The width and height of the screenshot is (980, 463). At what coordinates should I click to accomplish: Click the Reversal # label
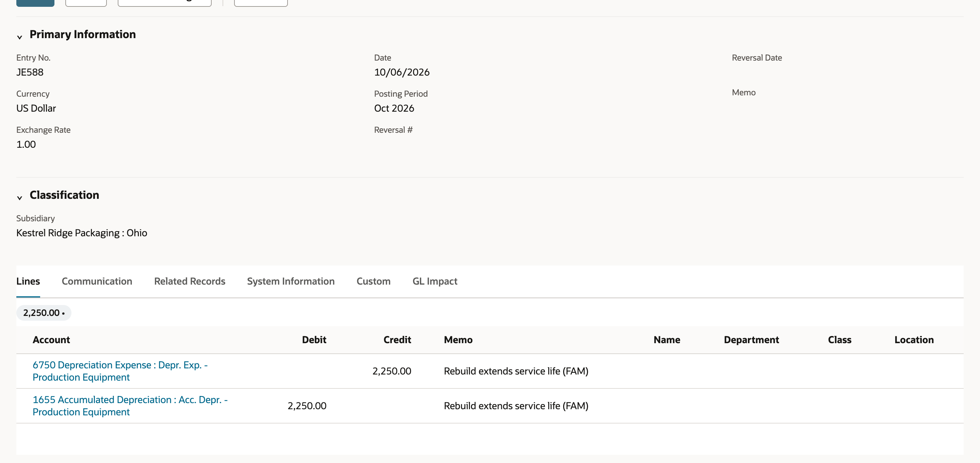393,130
